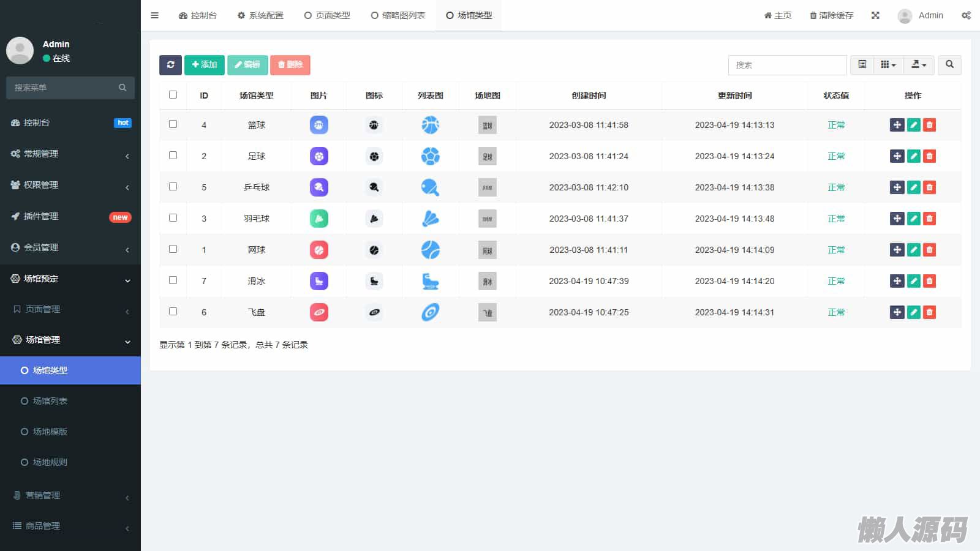Image resolution: width=980 pixels, height=551 pixels.
Task: Tick the checkbox for 飞盘 row
Action: [x=173, y=312]
